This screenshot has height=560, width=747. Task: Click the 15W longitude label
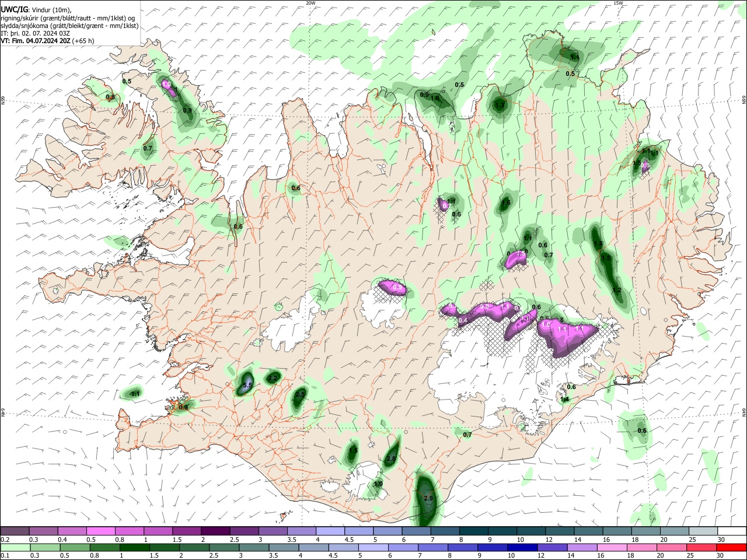pyautogui.click(x=618, y=3)
